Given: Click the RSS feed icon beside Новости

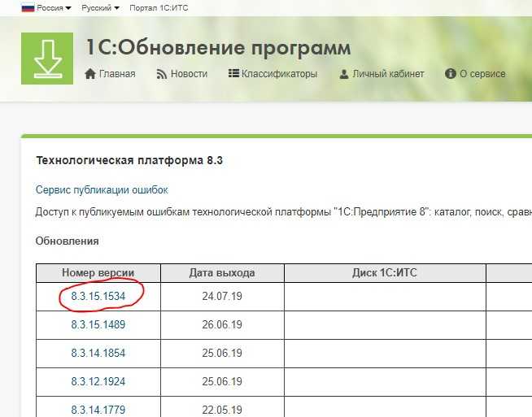Looking at the screenshot, I should (x=162, y=74).
